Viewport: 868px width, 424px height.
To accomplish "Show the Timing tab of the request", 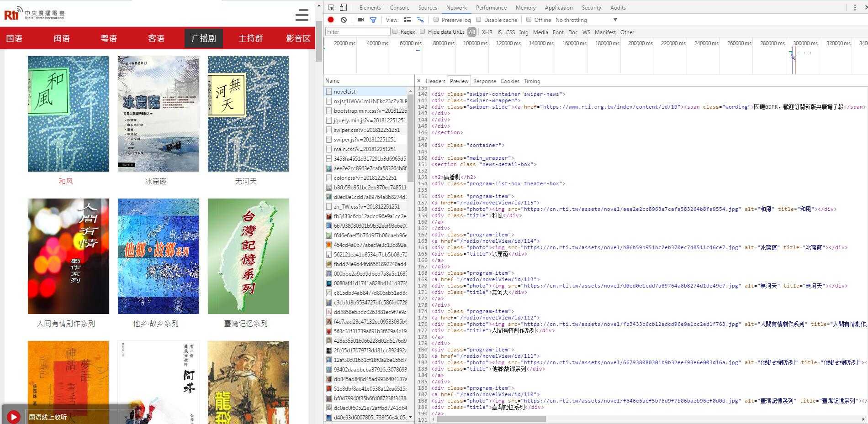I will point(532,81).
